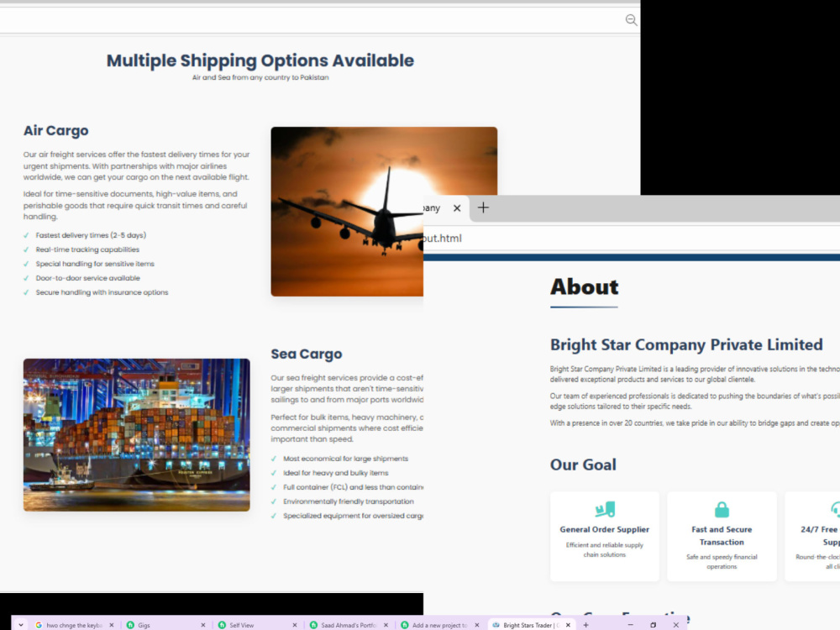Click the checkmark beside 'Special handling for sensitive items'
Viewport: 840px width, 630px height.
tap(26, 264)
